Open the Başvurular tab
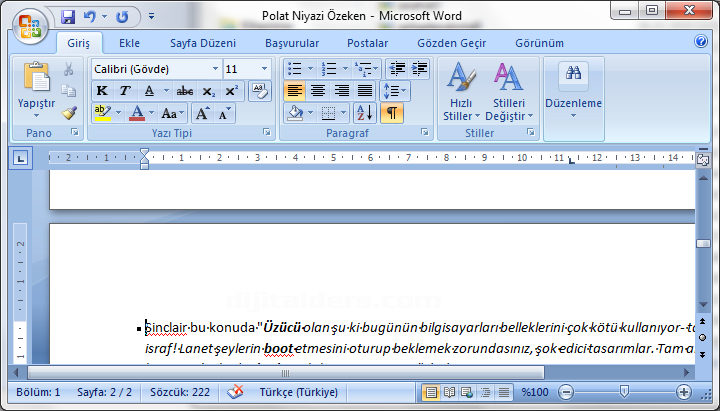Image resolution: width=720 pixels, height=411 pixels. [292, 43]
